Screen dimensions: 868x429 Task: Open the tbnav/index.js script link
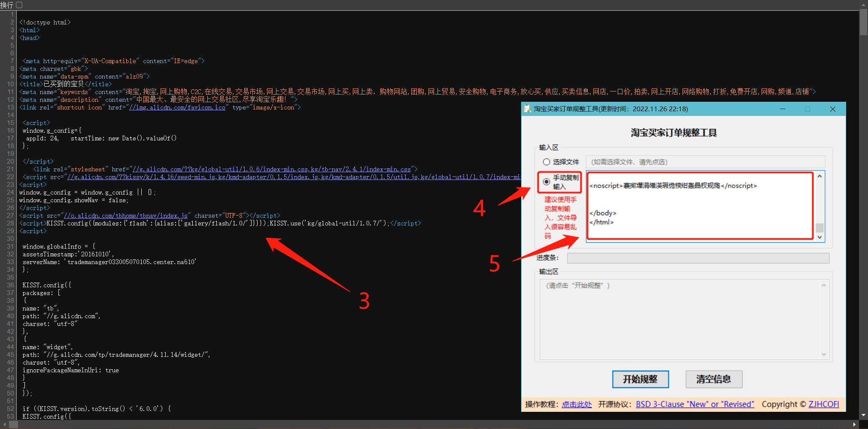[x=126, y=216]
